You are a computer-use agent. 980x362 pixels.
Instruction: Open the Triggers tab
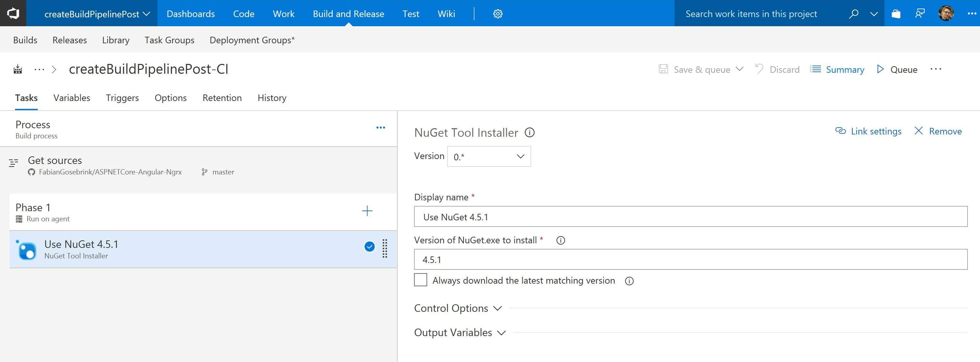pyautogui.click(x=122, y=98)
